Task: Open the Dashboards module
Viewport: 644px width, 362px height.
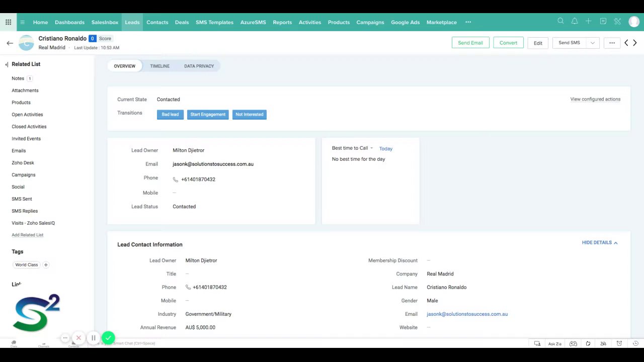Action: (x=69, y=22)
